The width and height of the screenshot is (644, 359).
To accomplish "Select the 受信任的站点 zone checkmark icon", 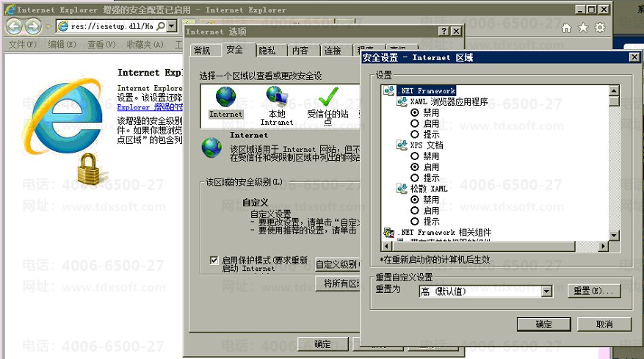I will (x=328, y=97).
